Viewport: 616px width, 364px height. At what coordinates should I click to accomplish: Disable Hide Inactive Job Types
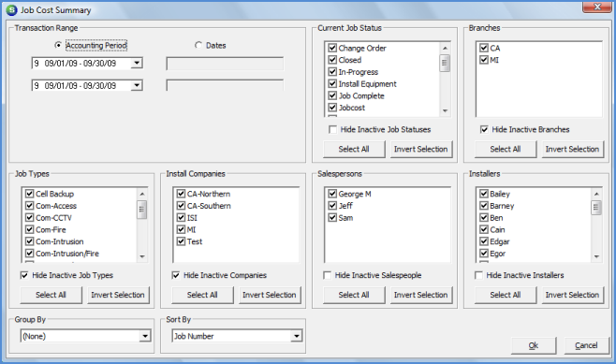[24, 275]
